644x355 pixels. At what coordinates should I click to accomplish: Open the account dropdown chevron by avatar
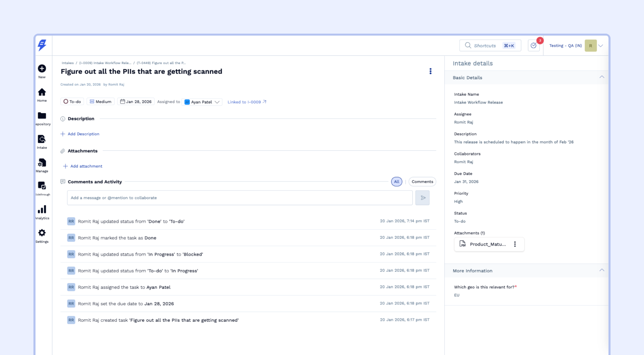601,46
